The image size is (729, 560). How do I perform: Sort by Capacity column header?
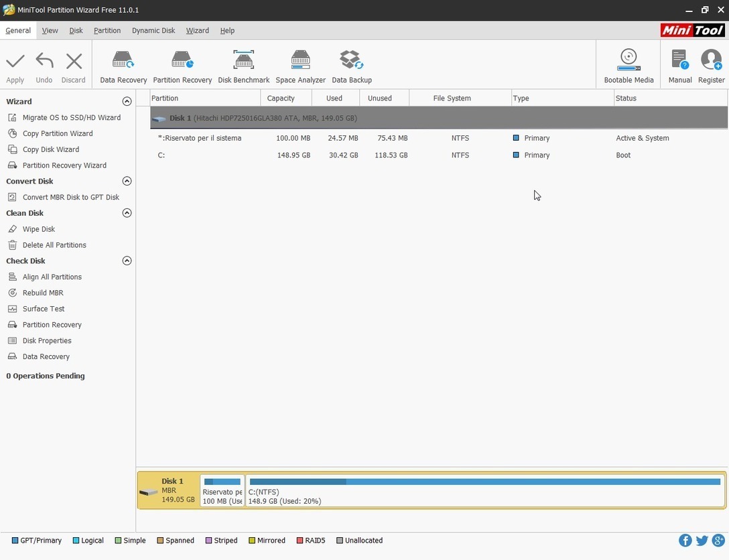(x=286, y=98)
